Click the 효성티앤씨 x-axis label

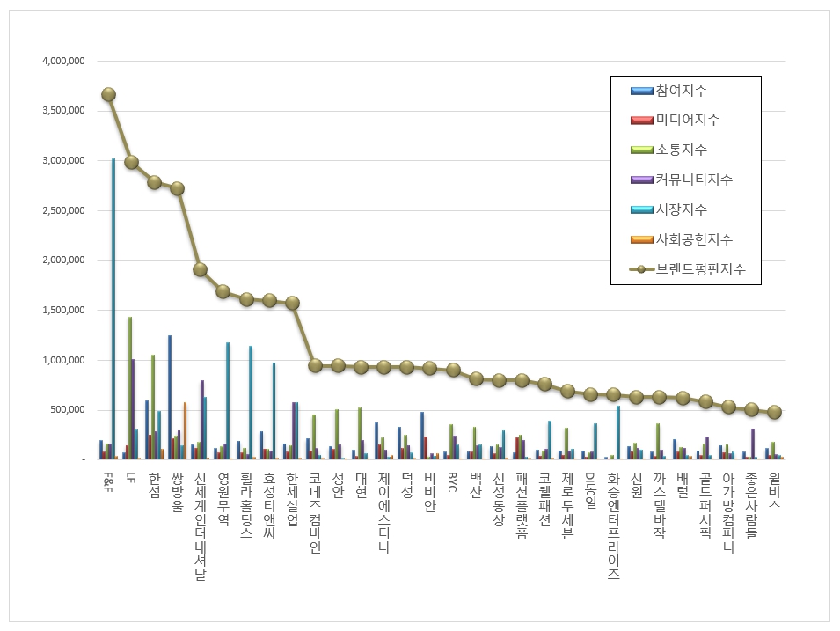tap(269, 505)
